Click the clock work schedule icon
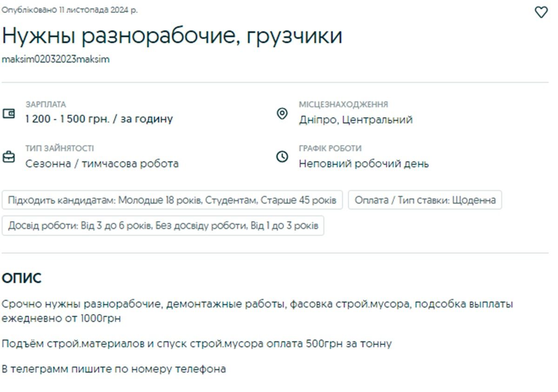The width and height of the screenshot is (558, 392). 282,157
